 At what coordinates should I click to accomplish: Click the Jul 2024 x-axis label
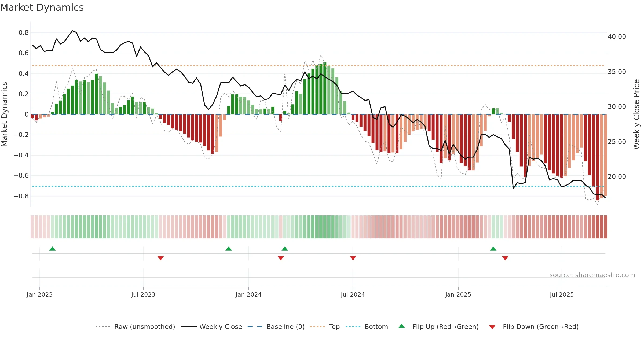click(x=353, y=294)
